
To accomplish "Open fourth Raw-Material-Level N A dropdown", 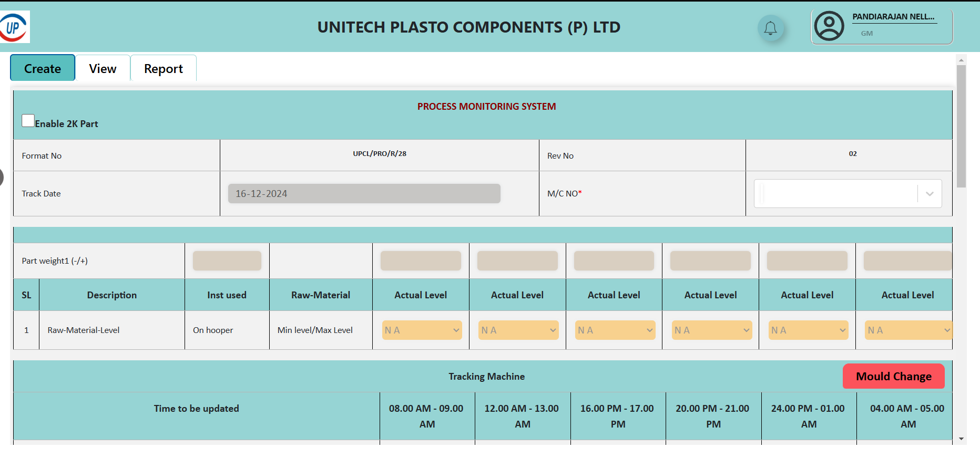I will (712, 330).
